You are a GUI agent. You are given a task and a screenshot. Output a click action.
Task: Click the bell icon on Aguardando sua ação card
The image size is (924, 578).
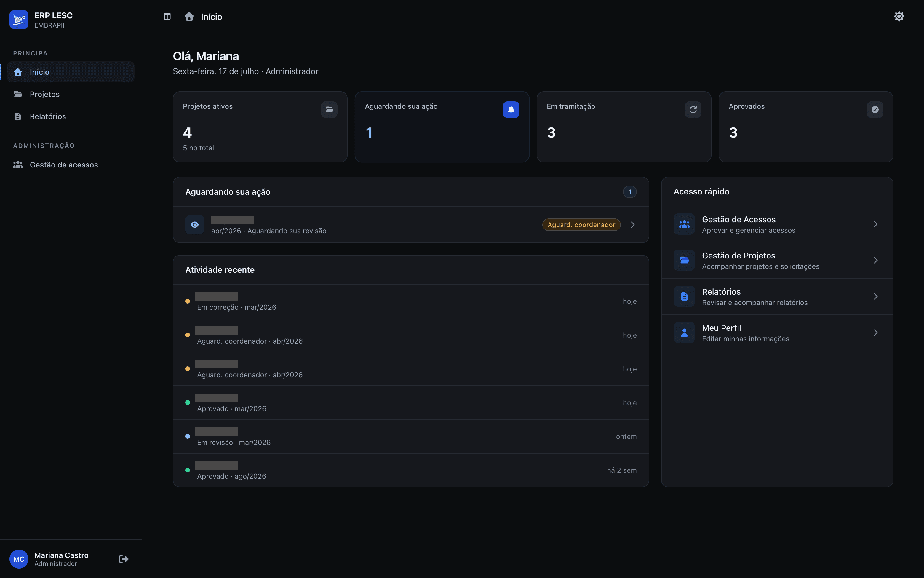click(x=511, y=110)
